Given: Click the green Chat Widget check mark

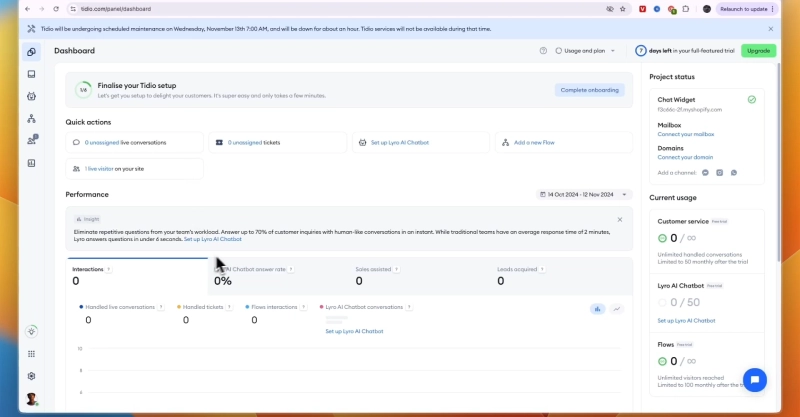Looking at the screenshot, I should point(752,100).
